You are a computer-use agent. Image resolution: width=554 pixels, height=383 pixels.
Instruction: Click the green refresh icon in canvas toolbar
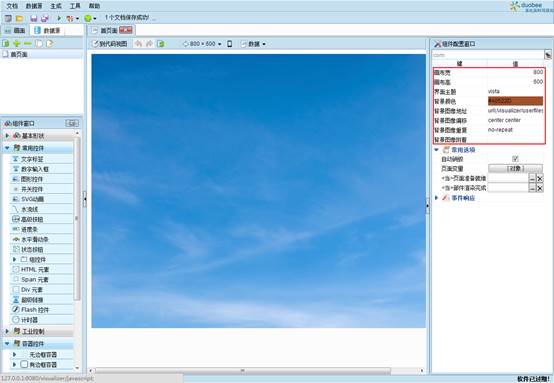pyautogui.click(x=161, y=44)
